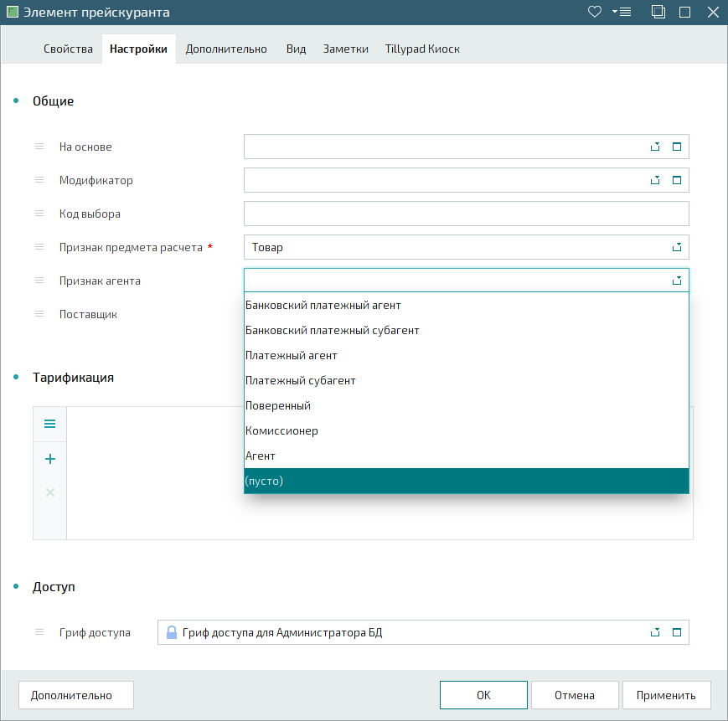Click the delete X icon in Тарификация
Screen dimensions: 728x721
pos(49,492)
